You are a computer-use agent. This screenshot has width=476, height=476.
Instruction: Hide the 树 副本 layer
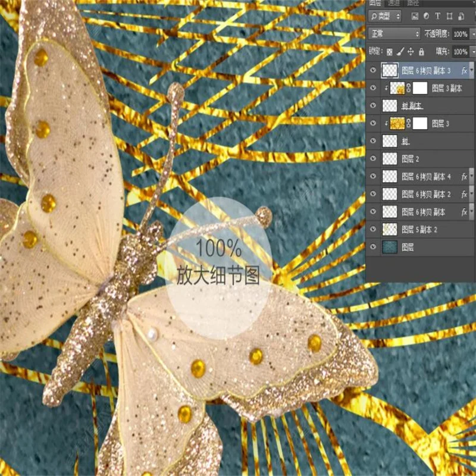373,106
